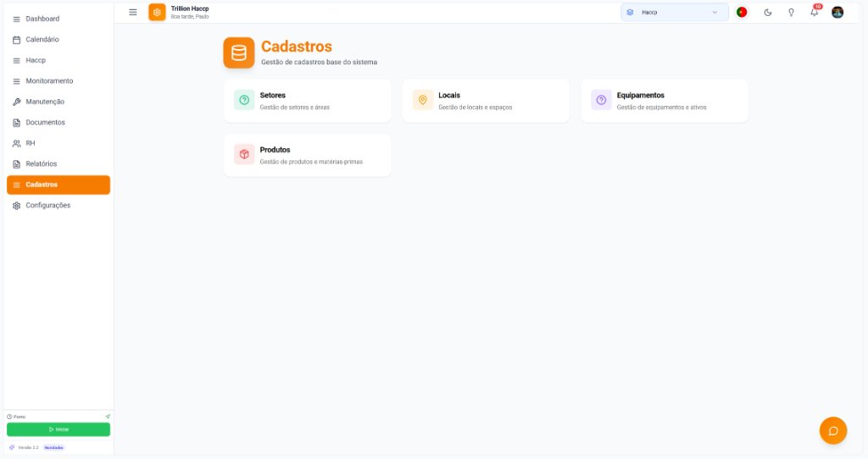Click the orange Cadastros database icon
The width and height of the screenshot is (868, 459).
click(239, 53)
